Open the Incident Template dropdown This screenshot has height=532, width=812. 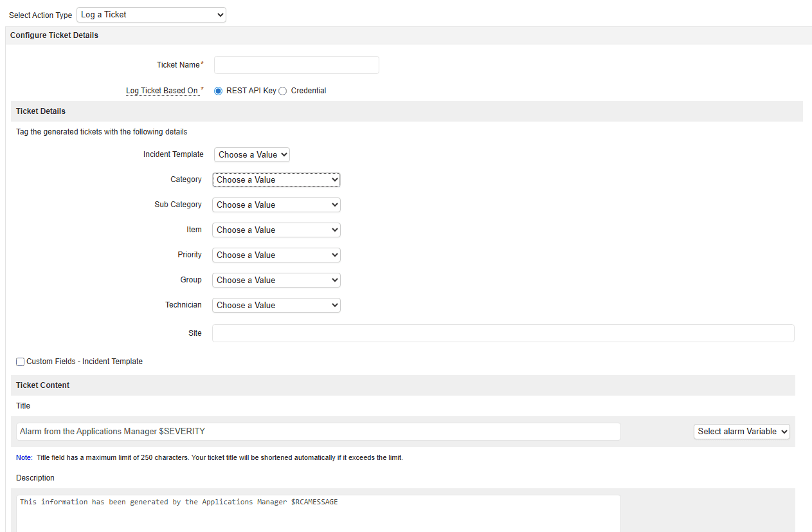(251, 154)
